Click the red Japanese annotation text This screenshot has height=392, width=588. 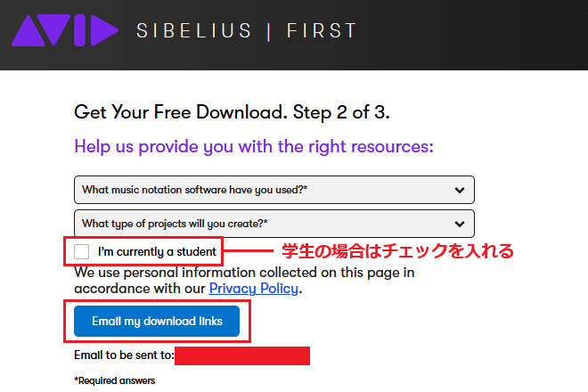point(398,251)
